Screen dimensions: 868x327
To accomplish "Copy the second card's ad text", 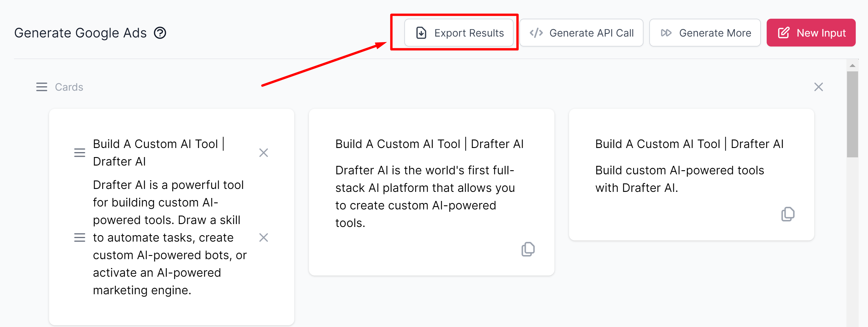I will coord(528,249).
